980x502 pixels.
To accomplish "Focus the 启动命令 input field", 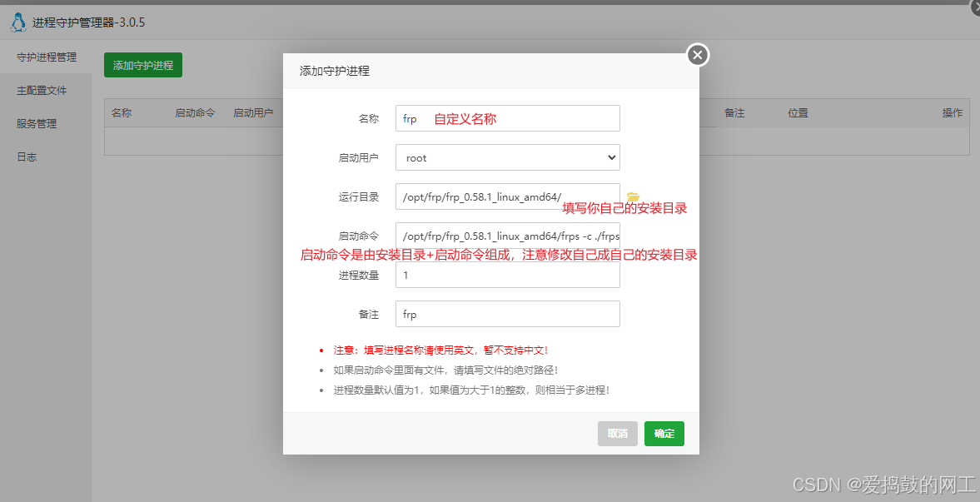I will (x=508, y=236).
